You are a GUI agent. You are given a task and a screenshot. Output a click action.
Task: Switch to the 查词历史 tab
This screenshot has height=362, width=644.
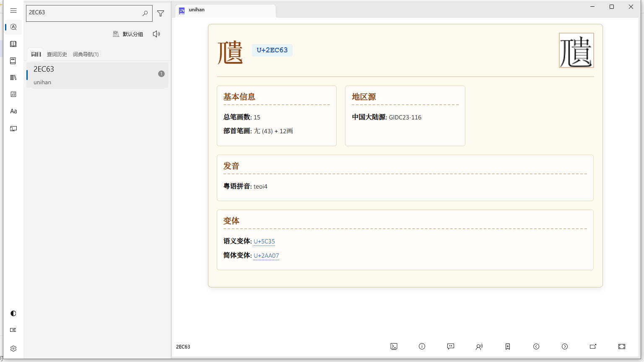click(x=57, y=54)
